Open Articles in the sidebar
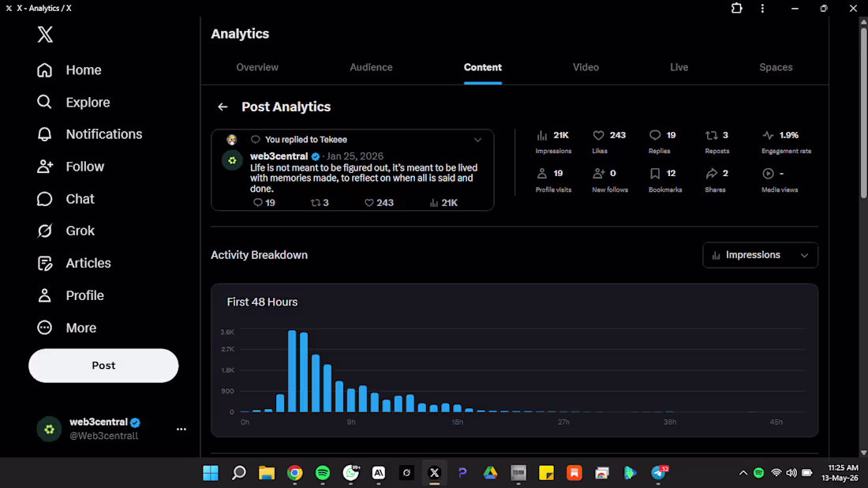Image resolution: width=868 pixels, height=488 pixels. tap(73, 262)
